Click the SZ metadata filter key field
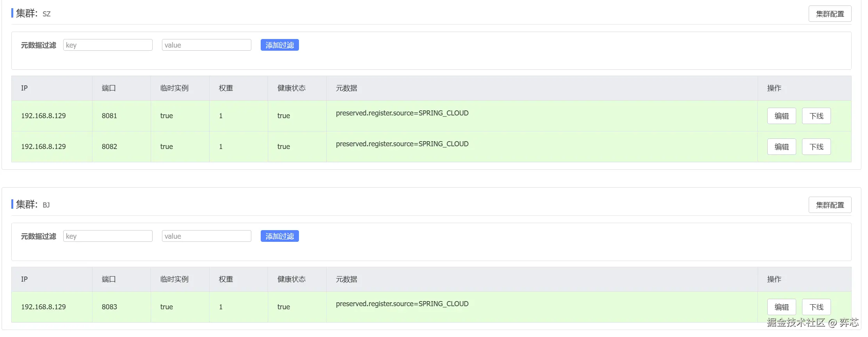 (x=108, y=45)
